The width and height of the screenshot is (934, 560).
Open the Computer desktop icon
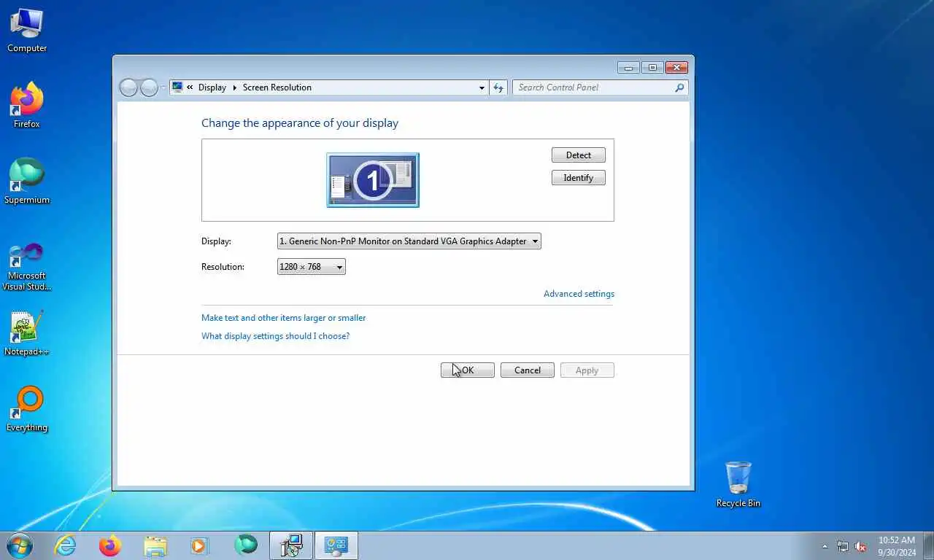point(27,31)
